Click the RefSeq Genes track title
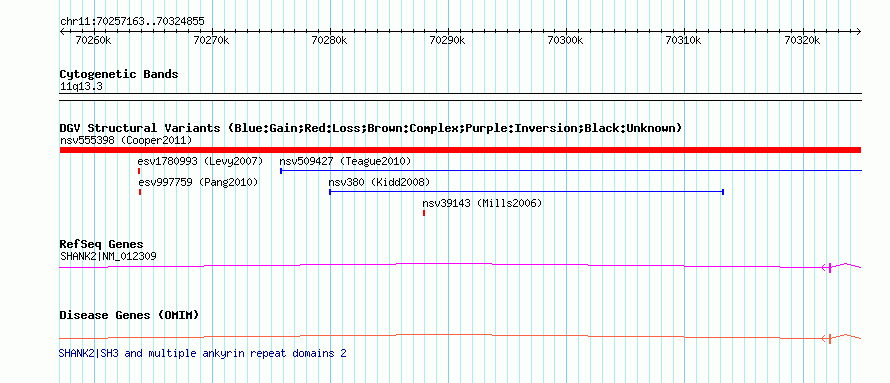This screenshot has height=383, width=890. tap(101, 245)
